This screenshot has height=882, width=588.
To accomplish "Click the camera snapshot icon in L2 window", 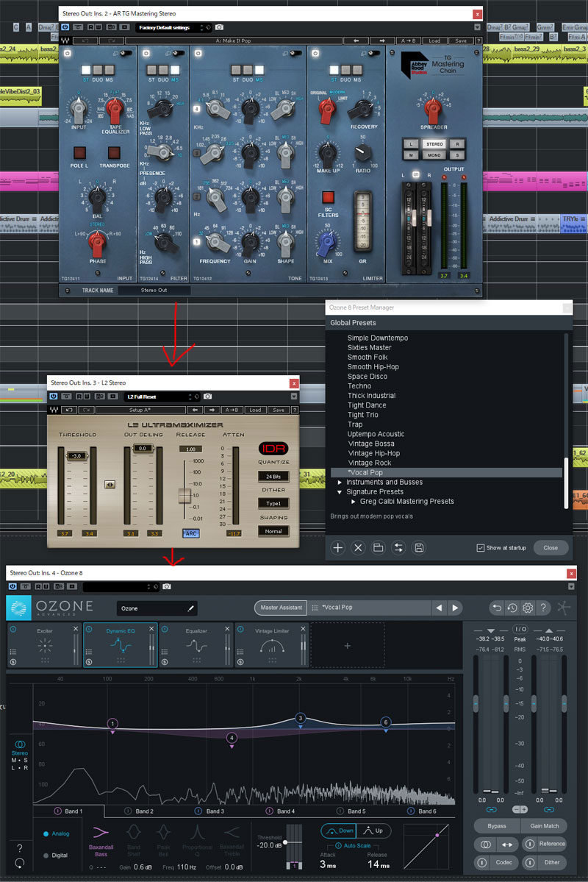I will [x=207, y=396].
